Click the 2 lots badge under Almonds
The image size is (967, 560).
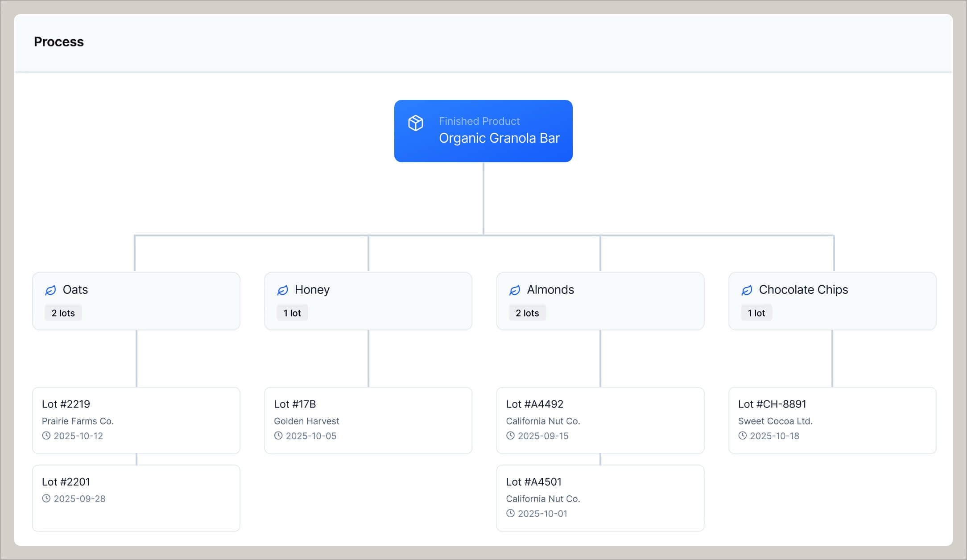click(527, 313)
